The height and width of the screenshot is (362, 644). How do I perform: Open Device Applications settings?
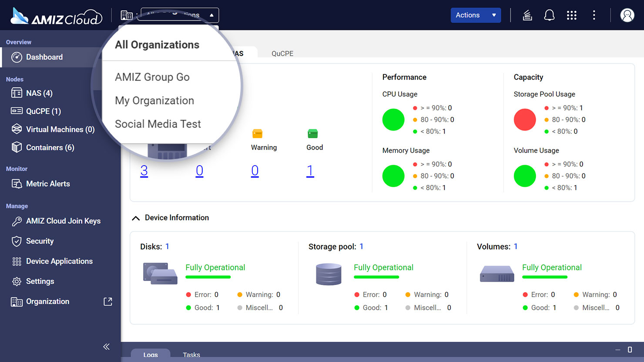(x=59, y=261)
